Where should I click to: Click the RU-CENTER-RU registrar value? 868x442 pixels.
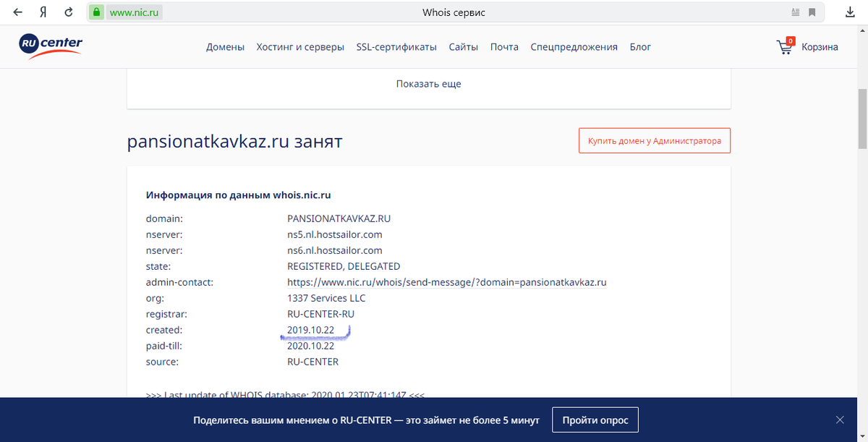320,314
